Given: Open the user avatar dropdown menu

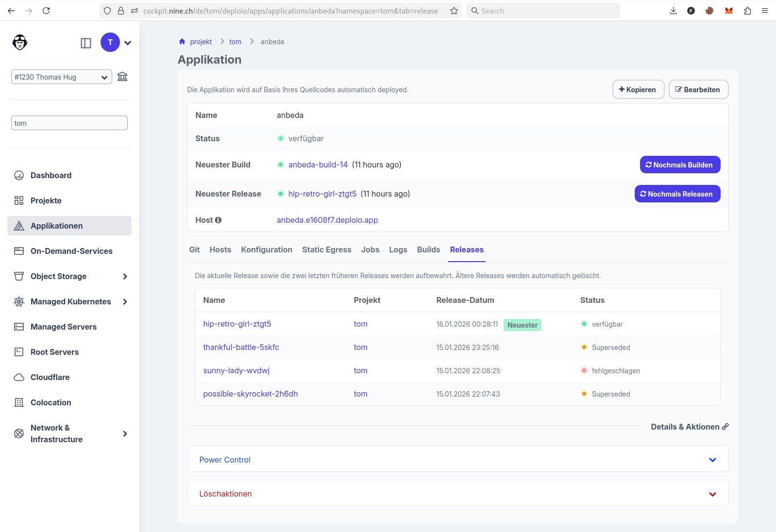Looking at the screenshot, I should [127, 43].
